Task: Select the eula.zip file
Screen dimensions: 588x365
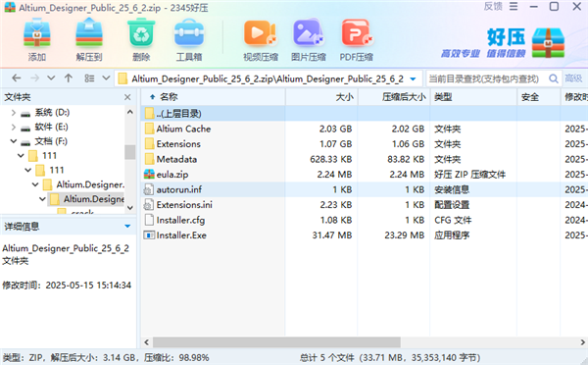Action: [172, 175]
